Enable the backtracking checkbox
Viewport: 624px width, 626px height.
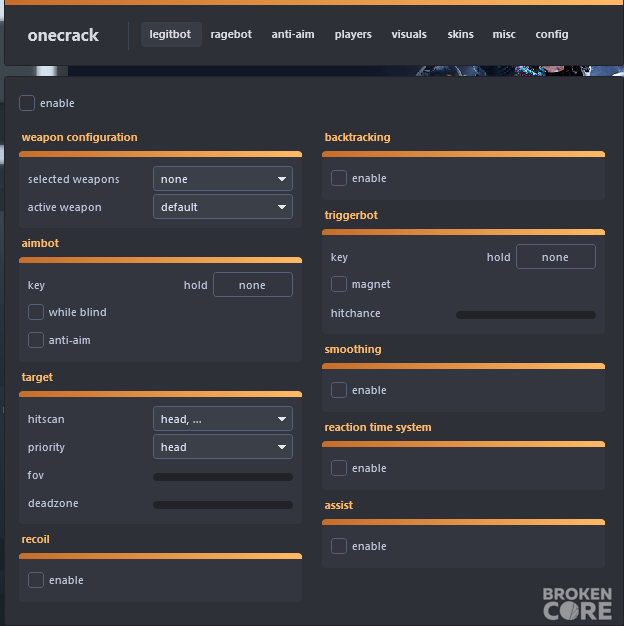pyautogui.click(x=339, y=178)
